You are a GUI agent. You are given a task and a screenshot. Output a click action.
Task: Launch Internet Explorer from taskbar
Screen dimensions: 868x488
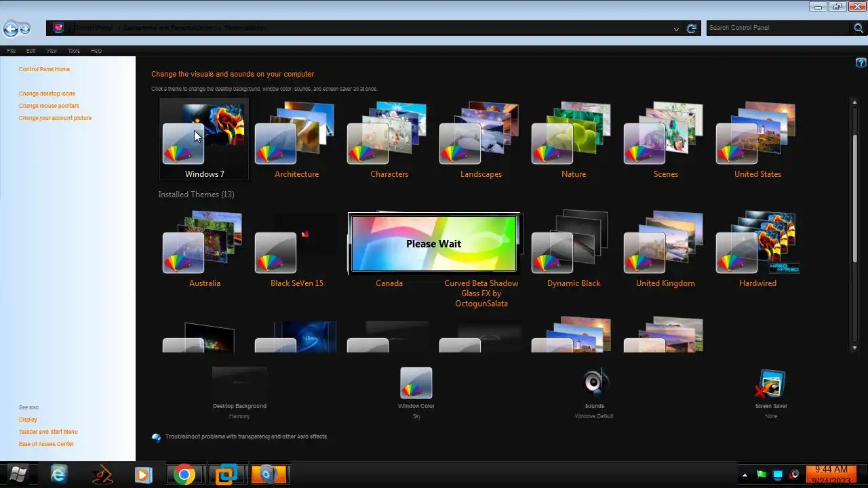point(59,475)
